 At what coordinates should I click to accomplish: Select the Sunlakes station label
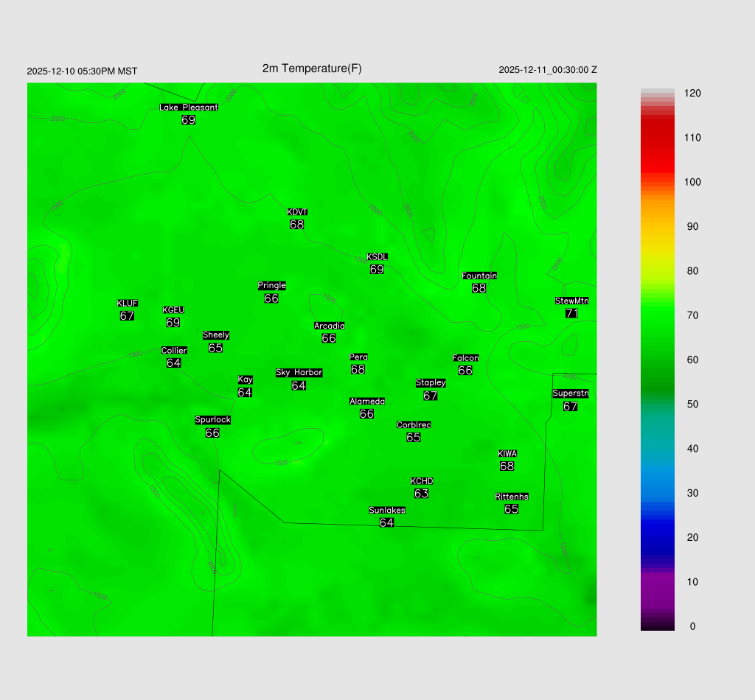[x=387, y=511]
